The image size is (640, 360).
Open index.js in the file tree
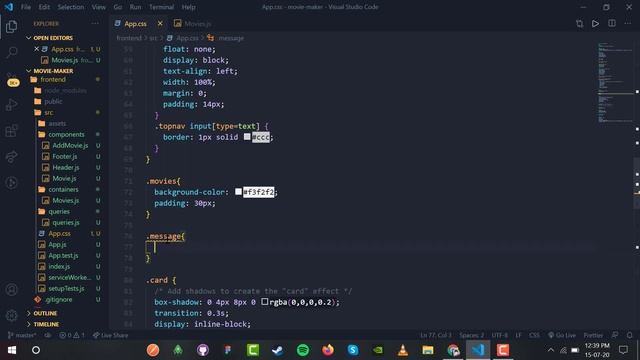click(59, 267)
